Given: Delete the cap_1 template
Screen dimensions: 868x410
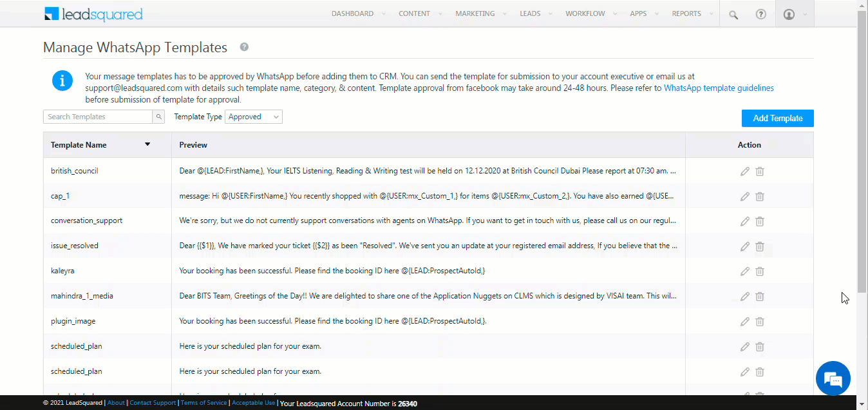Looking at the screenshot, I should tap(760, 197).
